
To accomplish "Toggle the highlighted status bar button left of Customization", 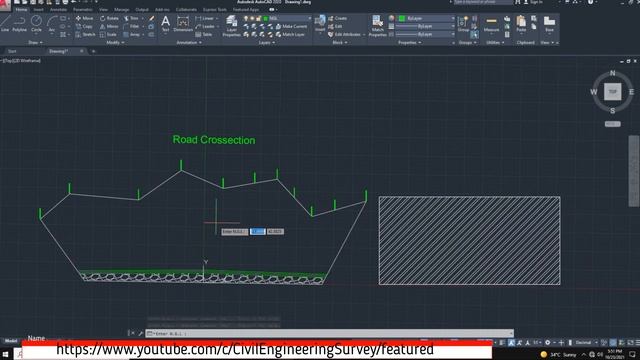I will [x=613, y=343].
